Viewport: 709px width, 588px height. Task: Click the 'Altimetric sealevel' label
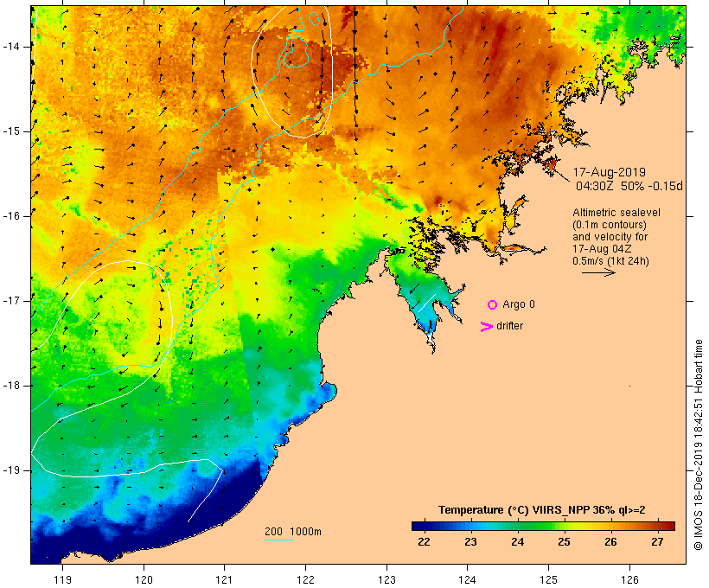pos(616,213)
